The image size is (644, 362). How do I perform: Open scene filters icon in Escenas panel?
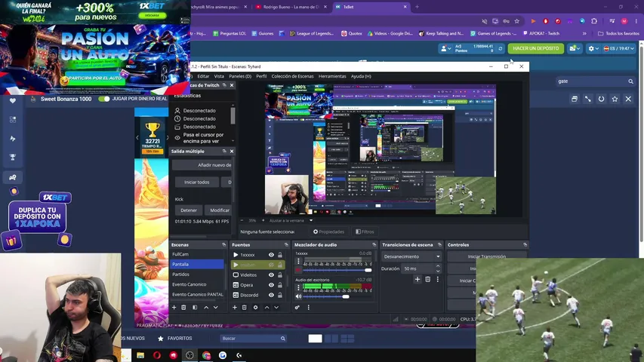click(x=195, y=308)
